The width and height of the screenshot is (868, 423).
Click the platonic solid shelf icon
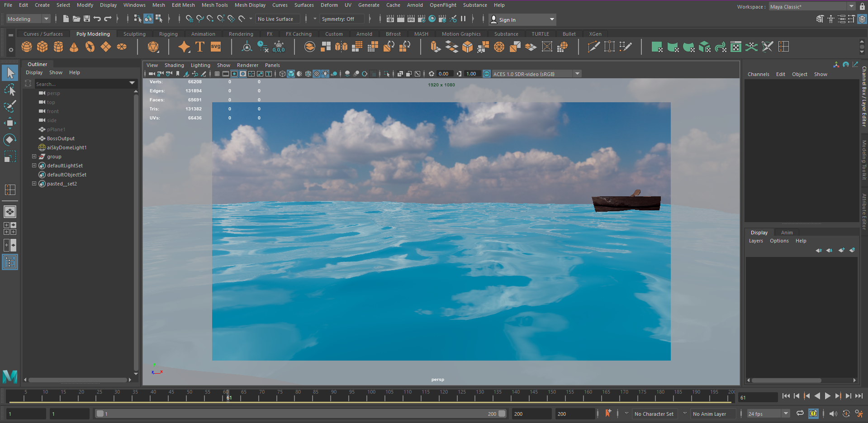(153, 47)
